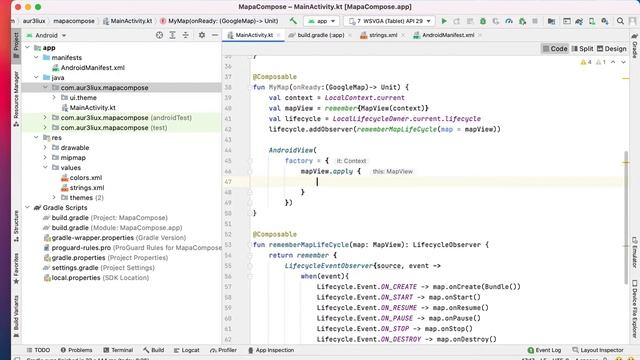Open the Resource Manager side panel
640x360 pixels.
click(16, 99)
